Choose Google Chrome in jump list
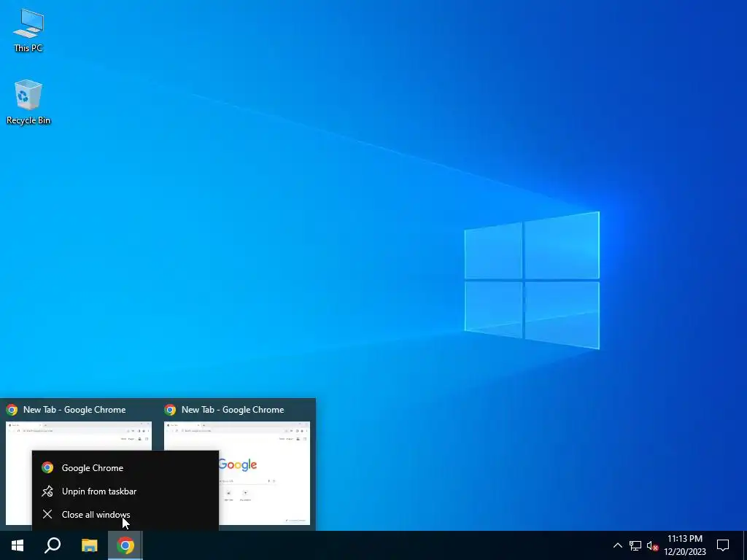The width and height of the screenshot is (747, 560). [125, 467]
